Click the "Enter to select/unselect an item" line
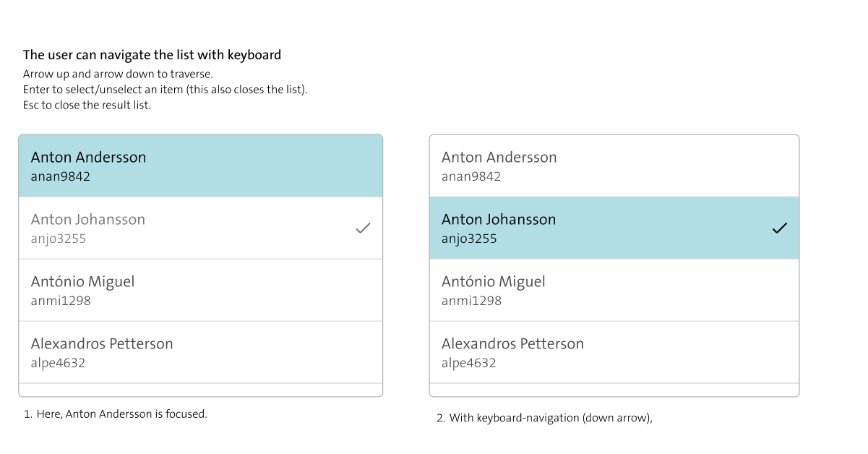Screen dimensions: 868x454 pos(166,90)
